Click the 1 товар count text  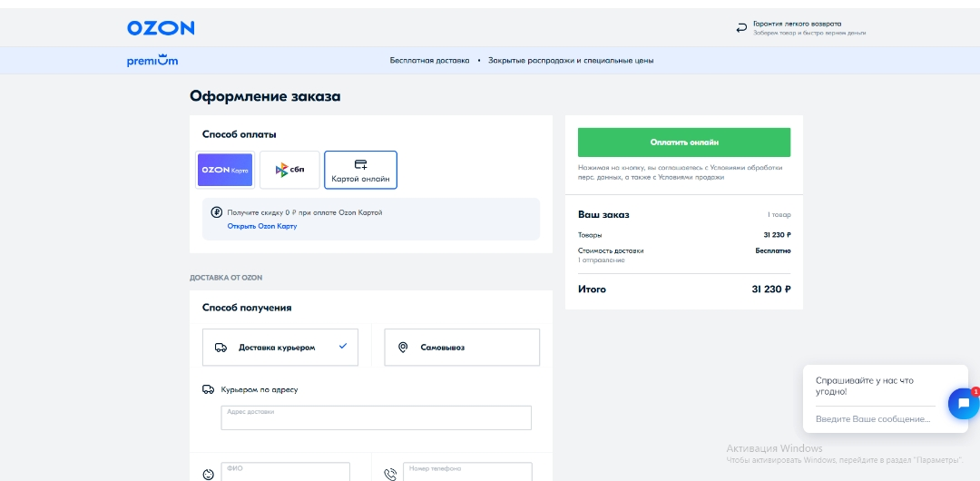pos(779,215)
